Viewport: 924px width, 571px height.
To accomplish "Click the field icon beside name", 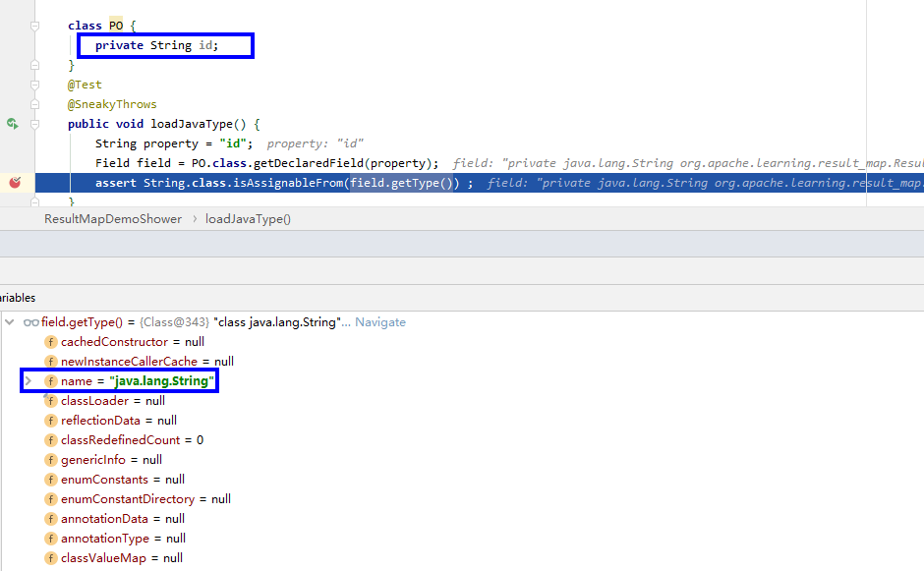I will tap(51, 381).
